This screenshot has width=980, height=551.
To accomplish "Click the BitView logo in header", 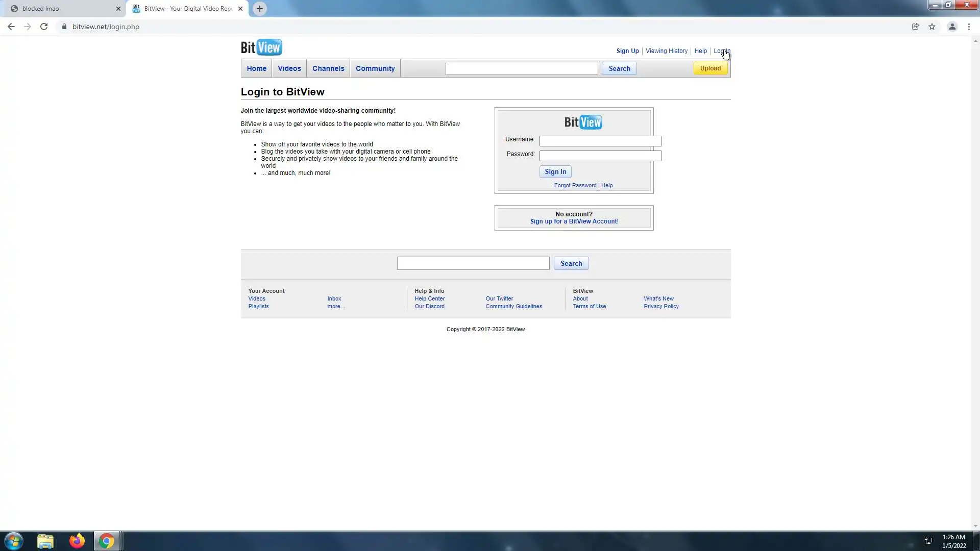I will [x=261, y=47].
